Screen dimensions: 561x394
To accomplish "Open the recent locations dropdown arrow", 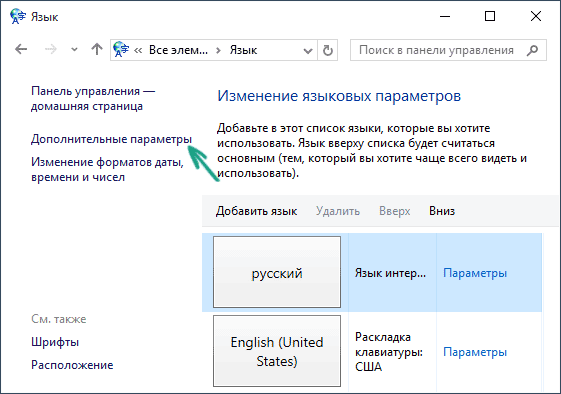I will (x=74, y=50).
